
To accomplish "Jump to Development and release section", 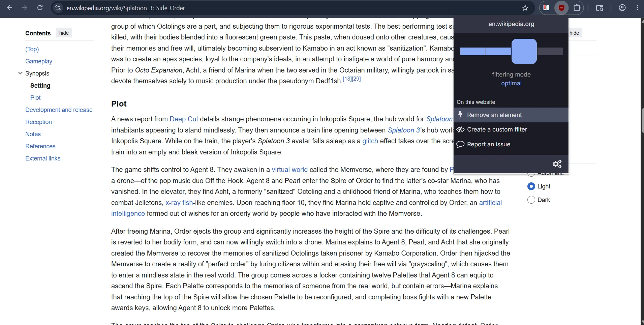I will click(x=59, y=110).
